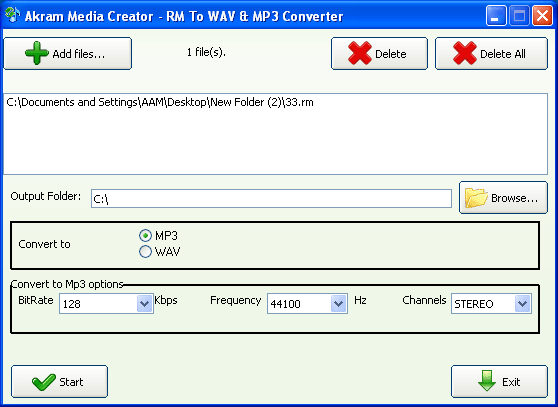
Task: Click the green down-arrow Exit icon
Action: 487,381
